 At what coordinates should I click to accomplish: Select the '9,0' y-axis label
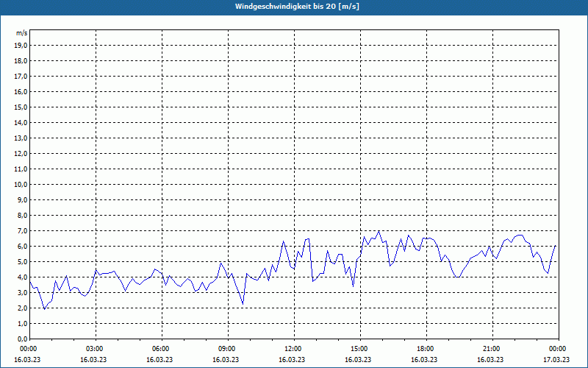pyautogui.click(x=23, y=199)
